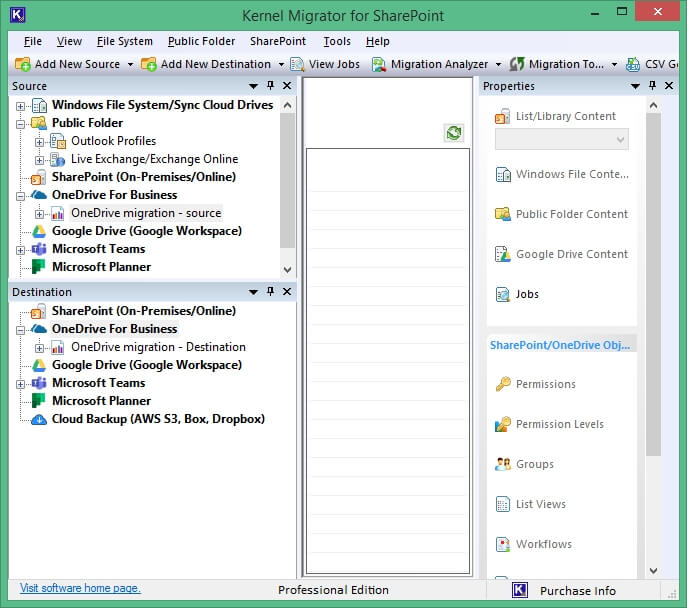The width and height of the screenshot is (687, 608).
Task: Click the Google Drive icon in the Source panel
Action: [x=39, y=231]
